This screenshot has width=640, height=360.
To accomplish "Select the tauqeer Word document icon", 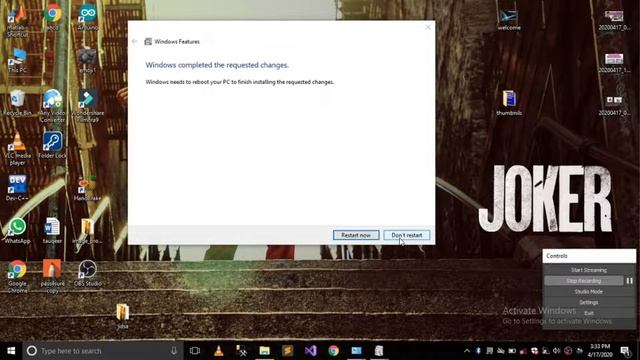I will pos(53,231).
